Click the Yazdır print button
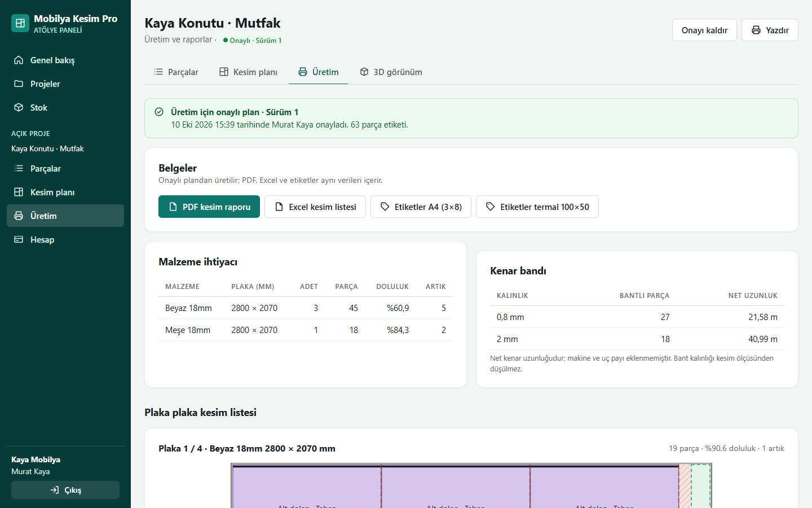This screenshot has width=812, height=508. click(770, 30)
